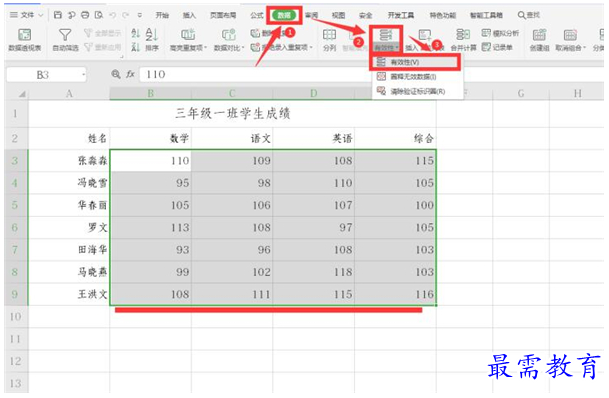Choose 有效性(V) in the dropdown menu
Viewport: 609px width, 398px height.
(x=415, y=62)
